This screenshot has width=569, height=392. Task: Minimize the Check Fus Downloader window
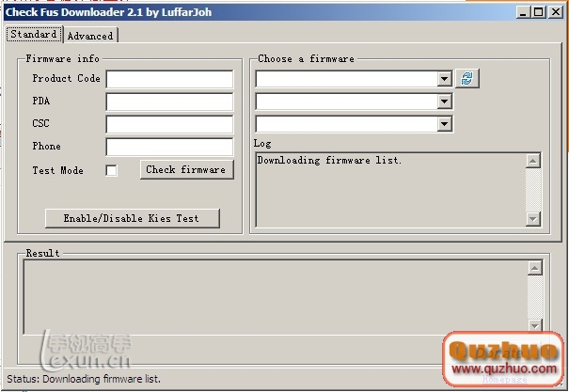point(523,12)
